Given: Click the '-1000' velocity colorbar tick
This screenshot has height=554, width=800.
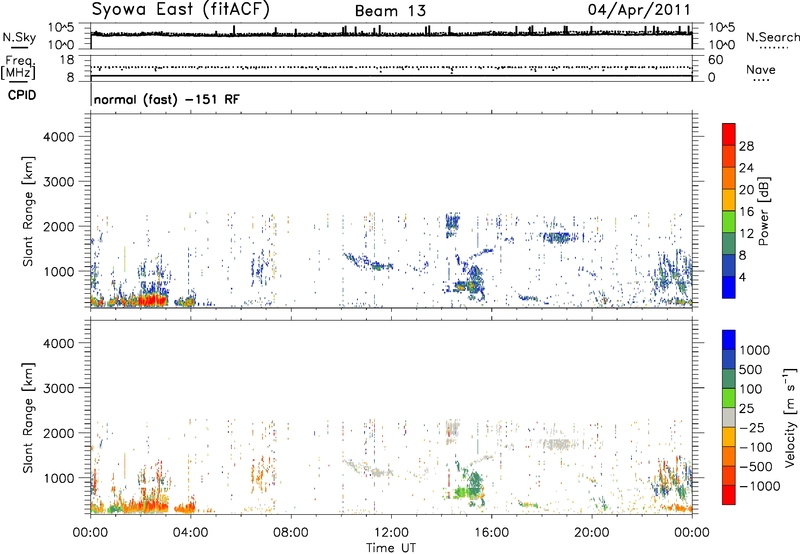Looking at the screenshot, I should coord(759,486).
